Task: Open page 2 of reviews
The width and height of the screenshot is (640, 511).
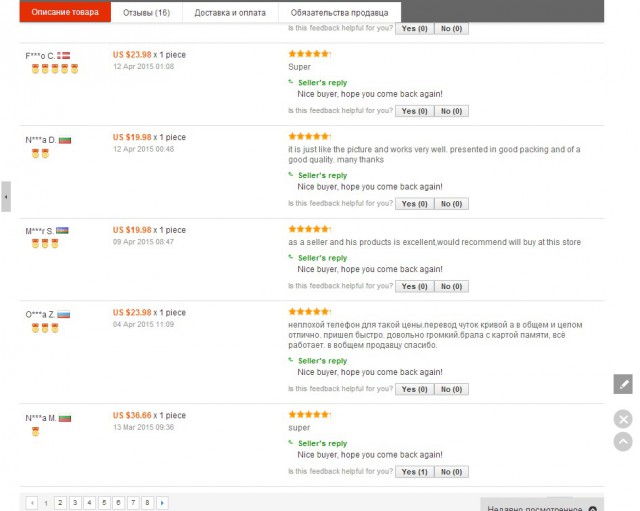Action: [x=60, y=502]
